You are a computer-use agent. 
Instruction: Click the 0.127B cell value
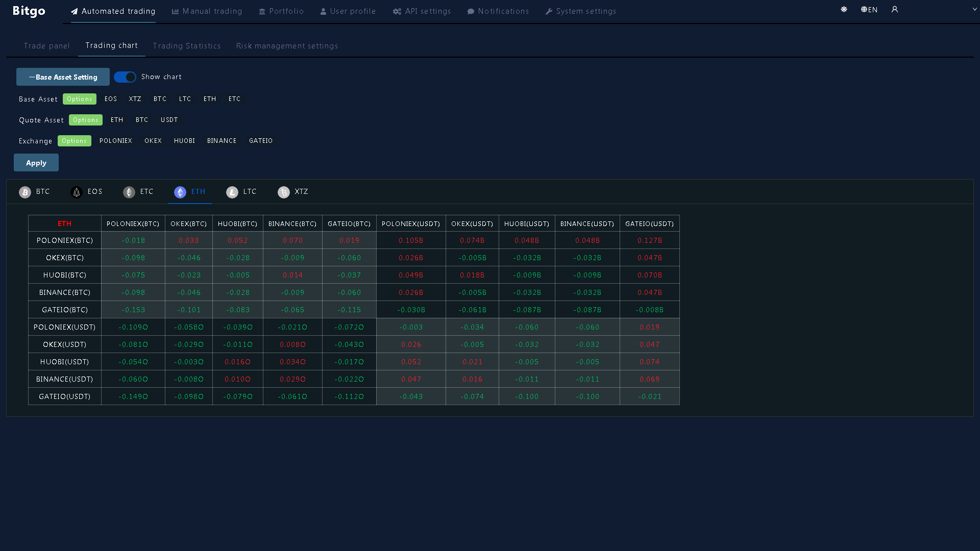point(650,240)
